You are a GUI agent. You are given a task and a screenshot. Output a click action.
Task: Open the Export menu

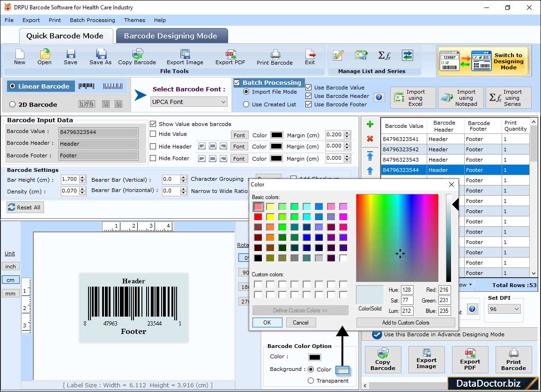click(x=31, y=20)
